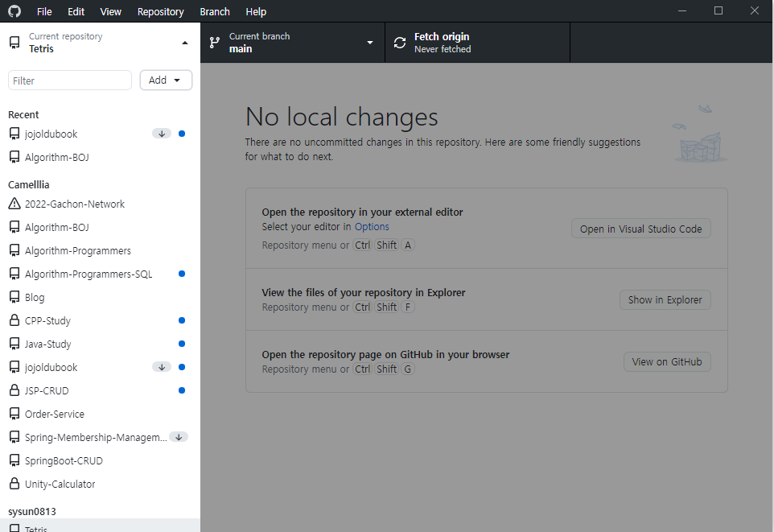Click the GitHub logo icon in title bar
Image resolution: width=774 pixels, height=532 pixels.
click(14, 11)
